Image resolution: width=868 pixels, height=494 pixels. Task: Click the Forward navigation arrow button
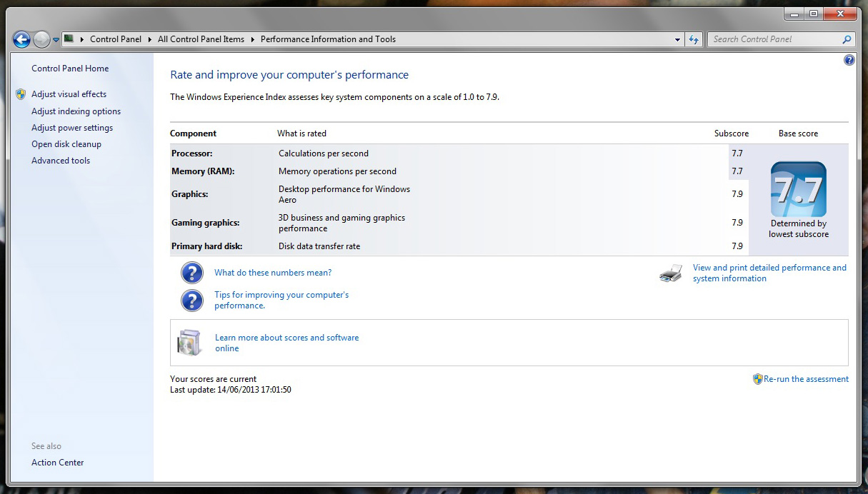42,39
